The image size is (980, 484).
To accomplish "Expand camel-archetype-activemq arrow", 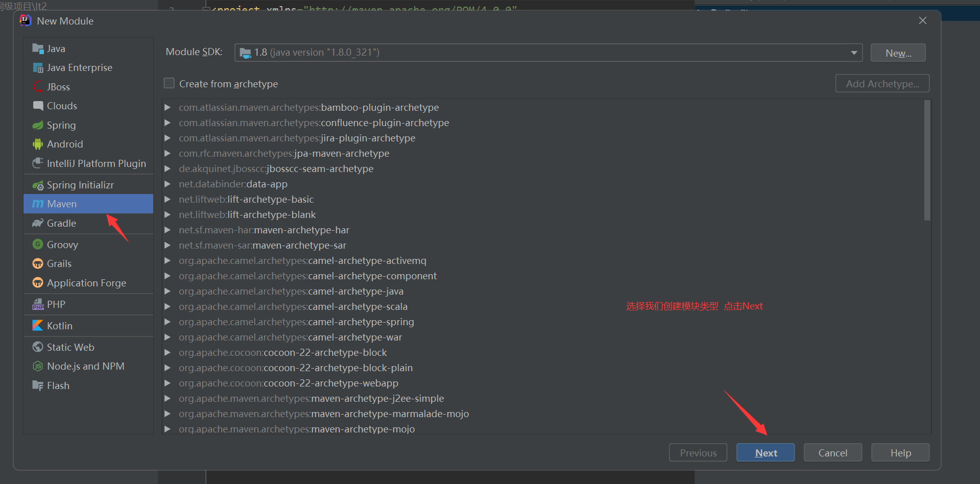I will pos(167,260).
